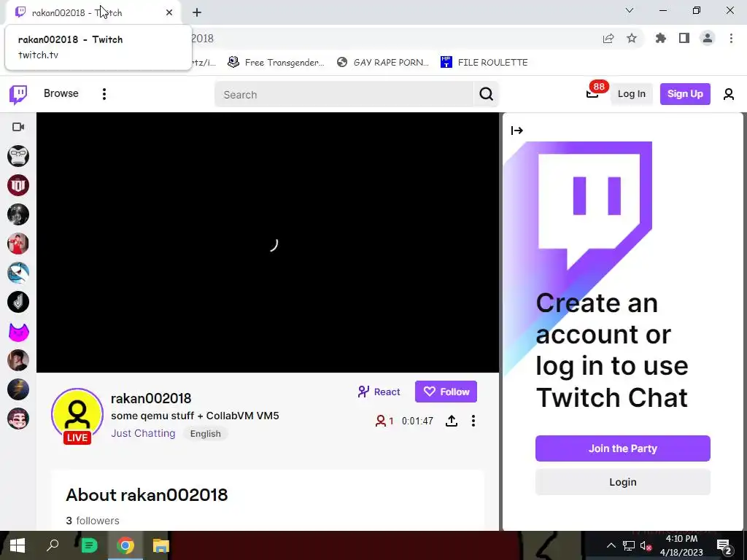Show hidden system tray icons

[x=611, y=545]
